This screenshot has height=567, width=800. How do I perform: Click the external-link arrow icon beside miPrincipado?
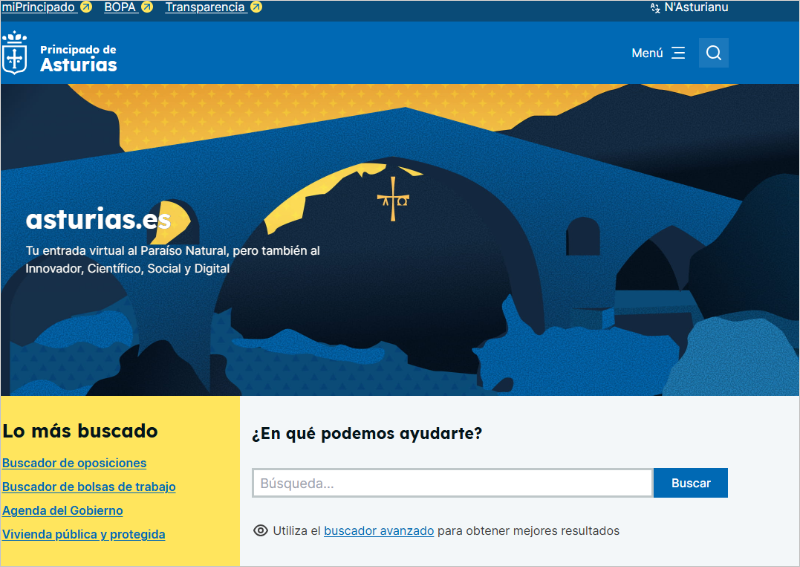pyautogui.click(x=86, y=7)
